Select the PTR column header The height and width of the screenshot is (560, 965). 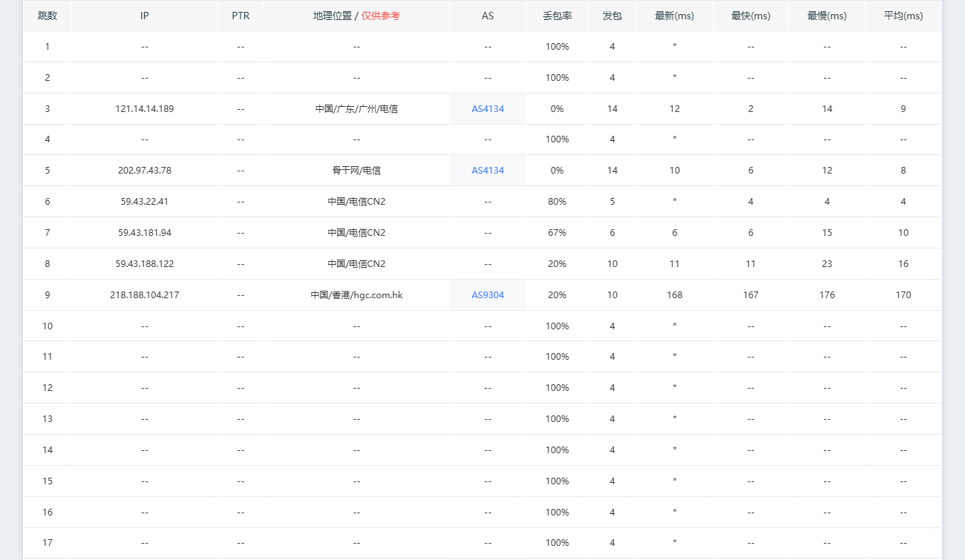[241, 16]
